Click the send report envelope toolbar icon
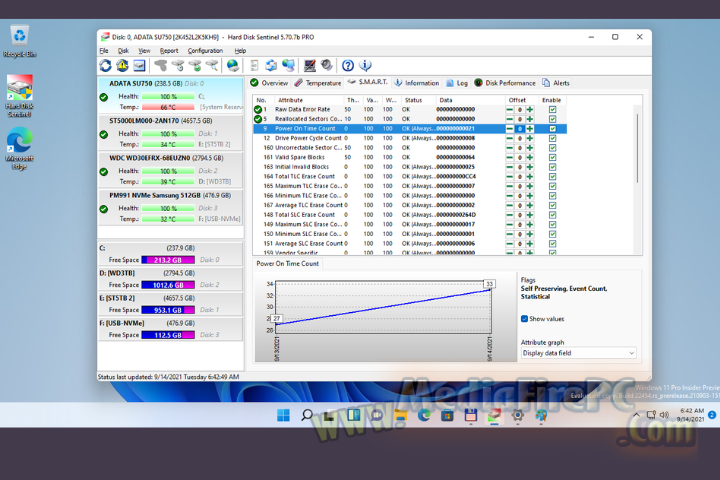 click(x=271, y=66)
